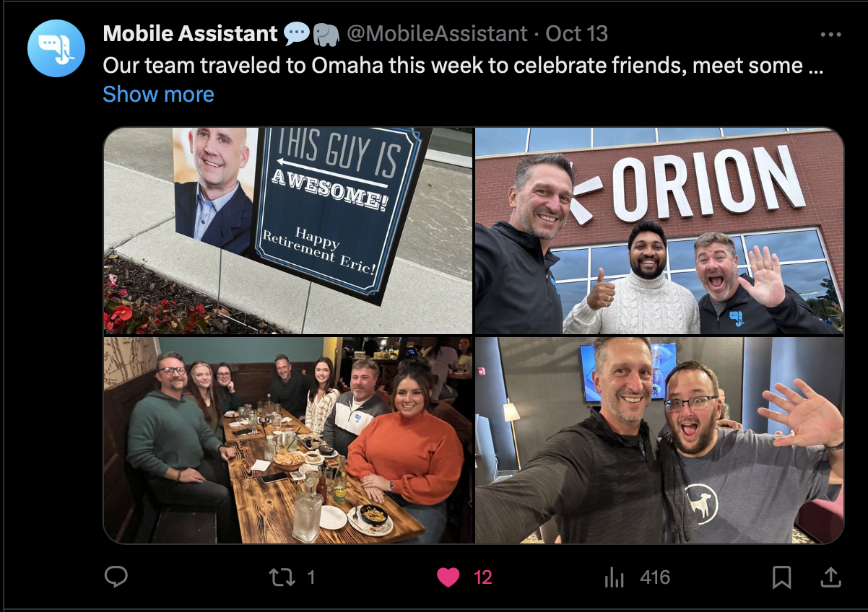Click the repost arrows icon
This screenshot has height=612, width=868.
281,577
